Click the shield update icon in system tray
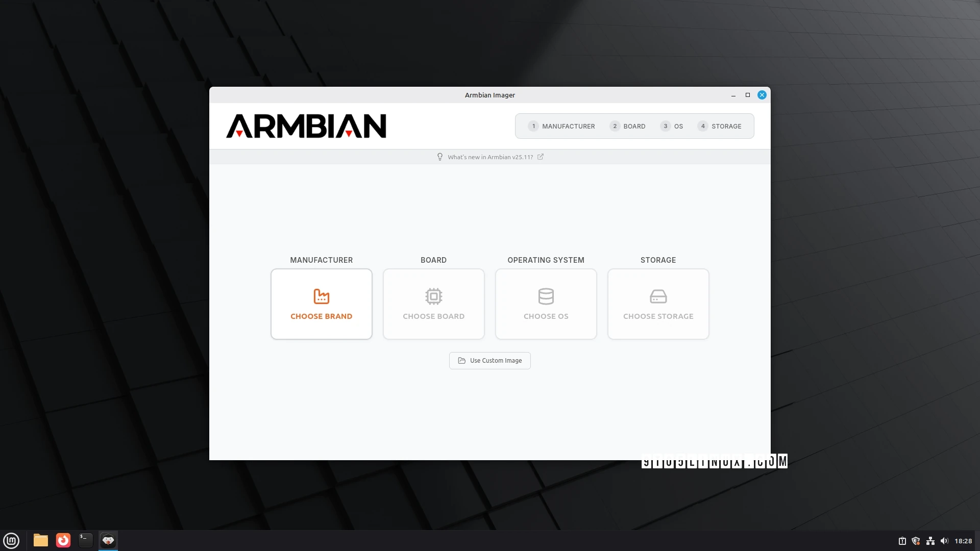 pos(916,541)
